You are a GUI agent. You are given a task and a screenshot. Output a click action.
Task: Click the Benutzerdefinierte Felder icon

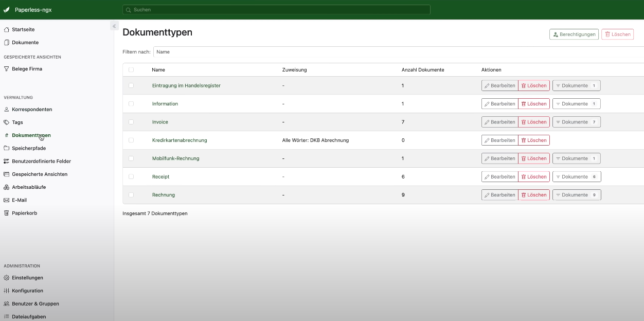point(7,161)
